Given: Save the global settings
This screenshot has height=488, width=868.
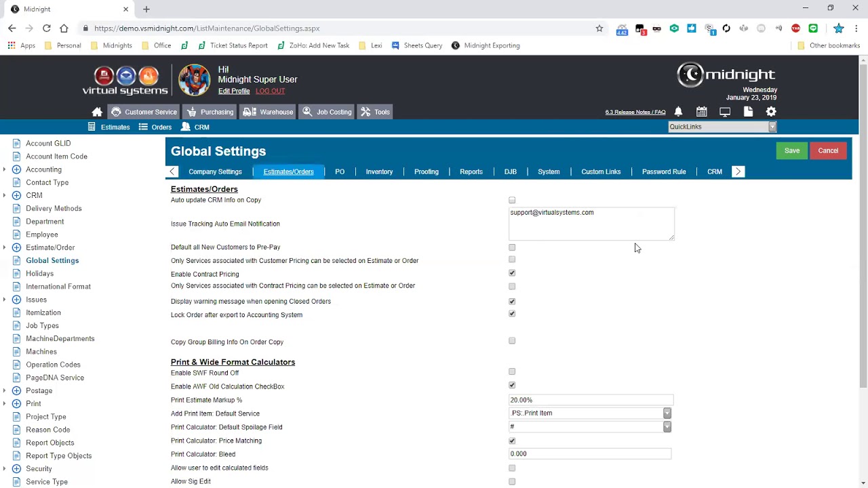Looking at the screenshot, I should click(x=792, y=150).
